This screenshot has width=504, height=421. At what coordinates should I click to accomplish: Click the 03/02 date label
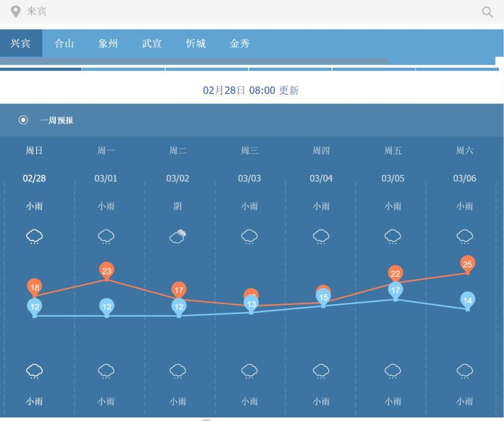tap(178, 178)
